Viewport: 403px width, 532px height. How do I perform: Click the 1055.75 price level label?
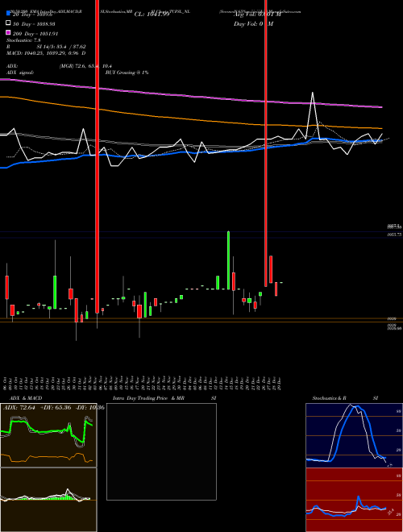click(395, 235)
